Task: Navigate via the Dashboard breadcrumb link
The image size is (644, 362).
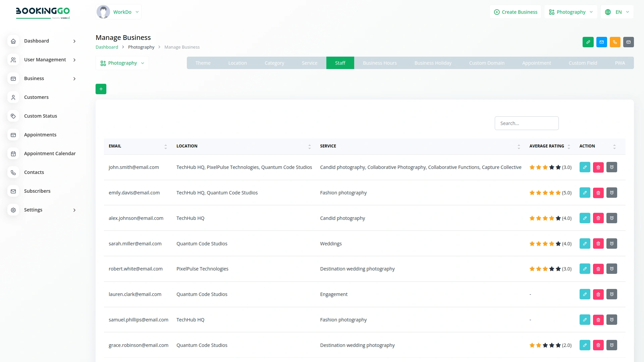Action: 106,47
